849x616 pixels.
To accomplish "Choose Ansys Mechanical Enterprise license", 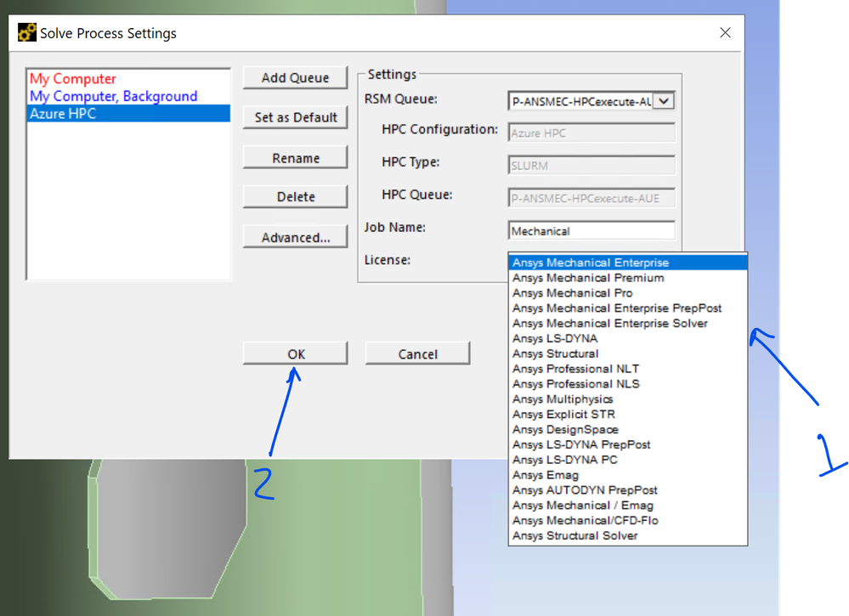I will tap(627, 263).
